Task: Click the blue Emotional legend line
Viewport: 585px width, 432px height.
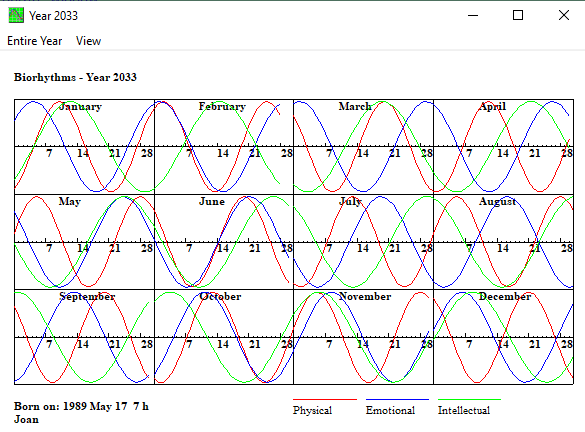Action: pyautogui.click(x=397, y=400)
